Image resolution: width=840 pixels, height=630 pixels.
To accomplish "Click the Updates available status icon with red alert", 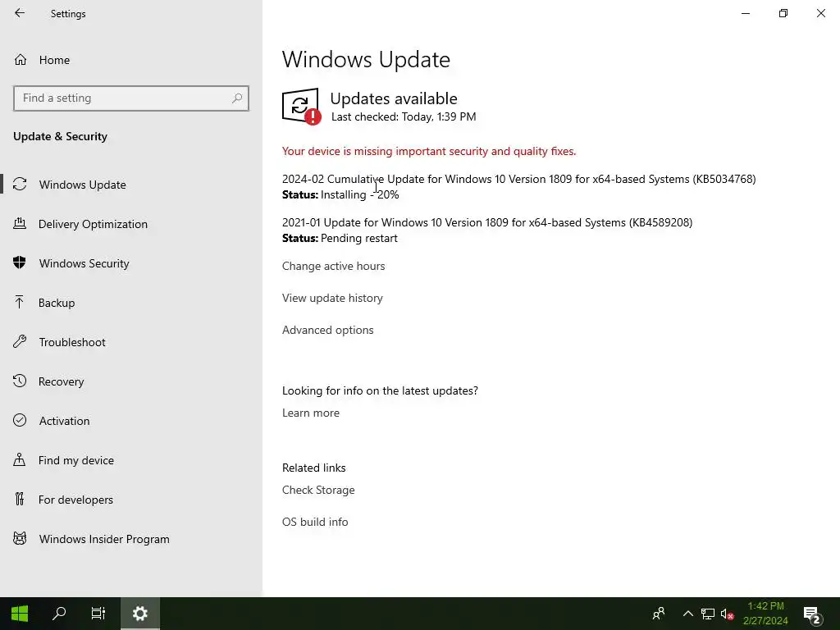I will click(x=302, y=107).
